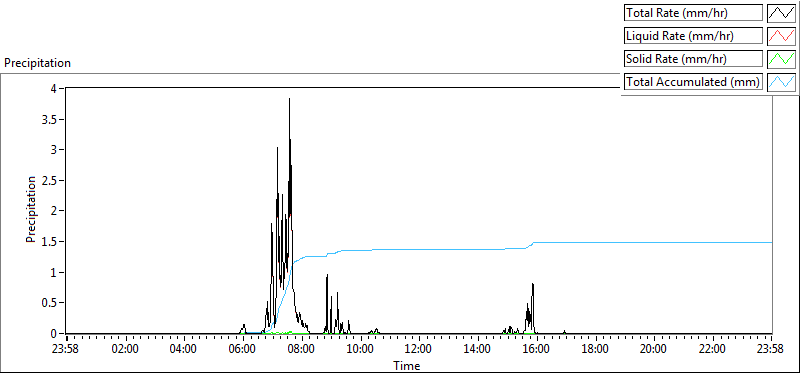Click the 06:00 time axis label
This screenshot has height=373, width=800.
(243, 350)
